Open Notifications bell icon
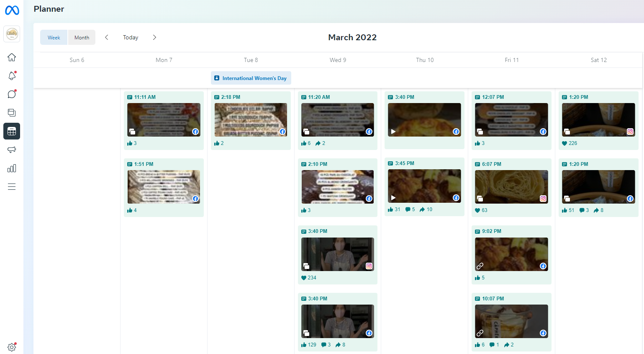Image resolution: width=644 pixels, height=354 pixels. click(12, 76)
